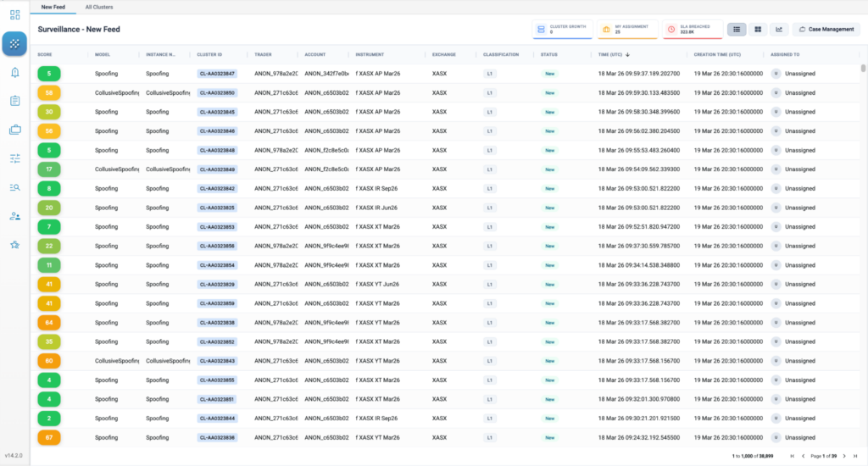Sort by the Exchange column header
Image resolution: width=868 pixels, height=466 pixels.
point(444,55)
